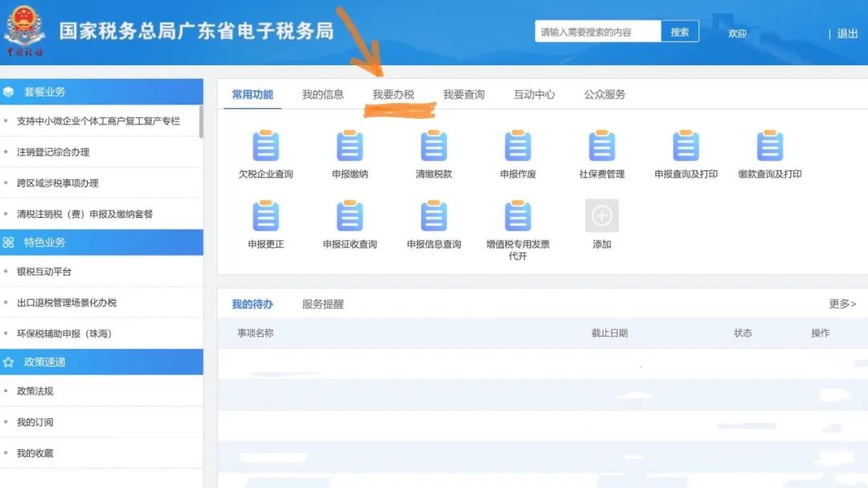The image size is (868, 488).
Task: Click the 套餐业务 section header icon
Action: [8, 92]
